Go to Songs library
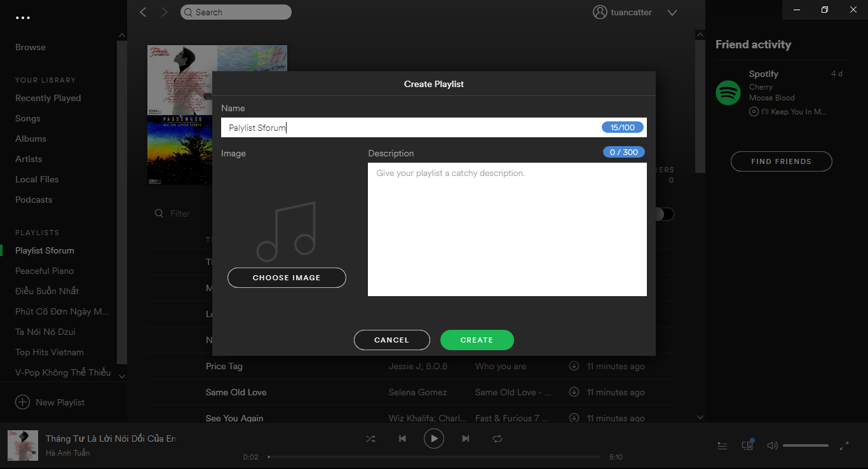Viewport: 868px width, 469px height. point(28,118)
